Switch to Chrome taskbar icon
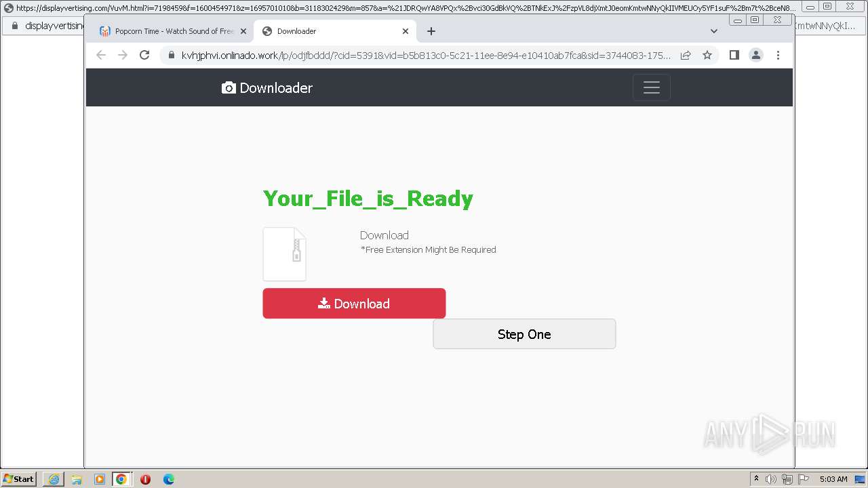 [x=121, y=479]
